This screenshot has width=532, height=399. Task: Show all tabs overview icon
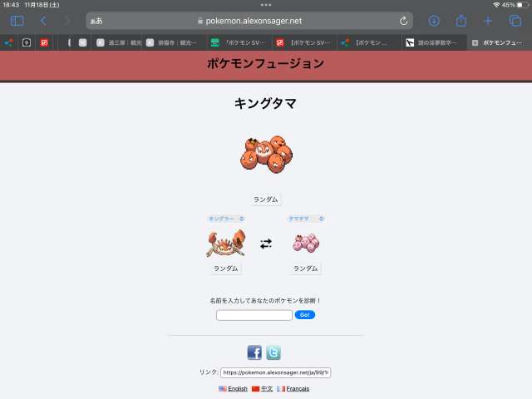click(x=515, y=21)
